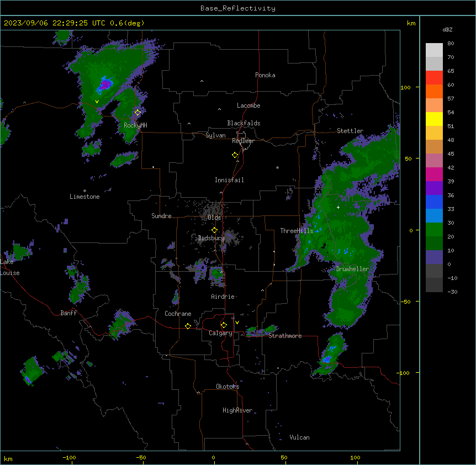Click the RedDeer city label
This screenshot has width=476, height=465.
(243, 141)
